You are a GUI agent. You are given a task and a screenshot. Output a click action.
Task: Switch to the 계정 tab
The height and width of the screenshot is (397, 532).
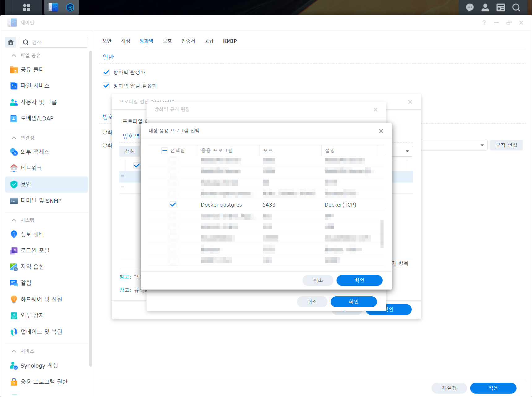pyautogui.click(x=126, y=41)
